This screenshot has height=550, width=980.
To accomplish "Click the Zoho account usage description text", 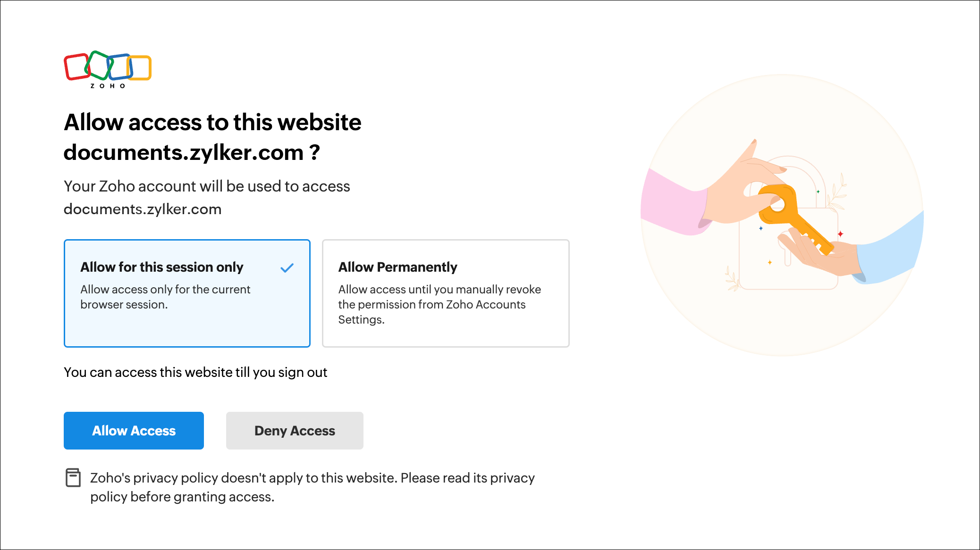I will [207, 198].
